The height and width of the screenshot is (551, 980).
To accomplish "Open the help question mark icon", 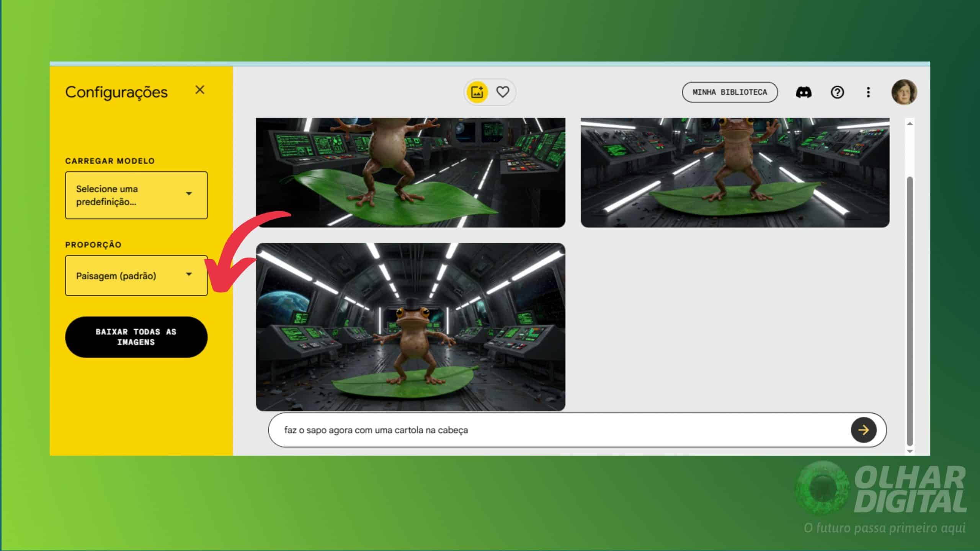I will 837,92.
